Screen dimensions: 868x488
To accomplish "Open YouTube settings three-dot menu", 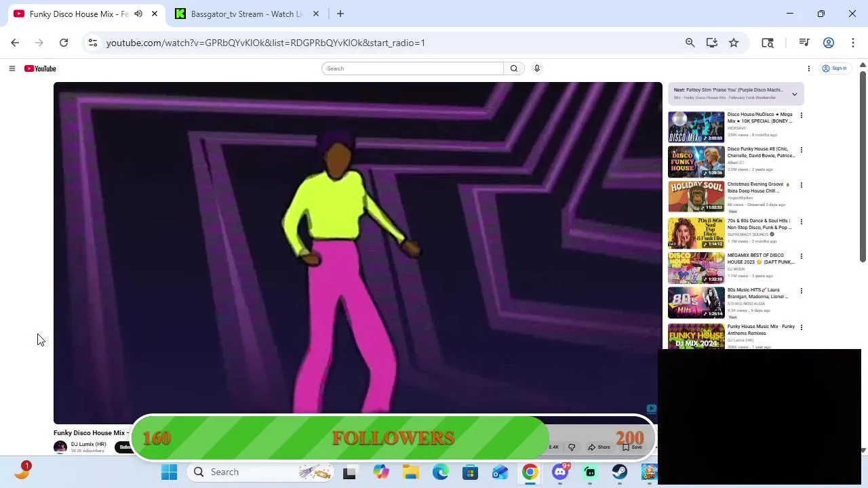I will 808,68.
